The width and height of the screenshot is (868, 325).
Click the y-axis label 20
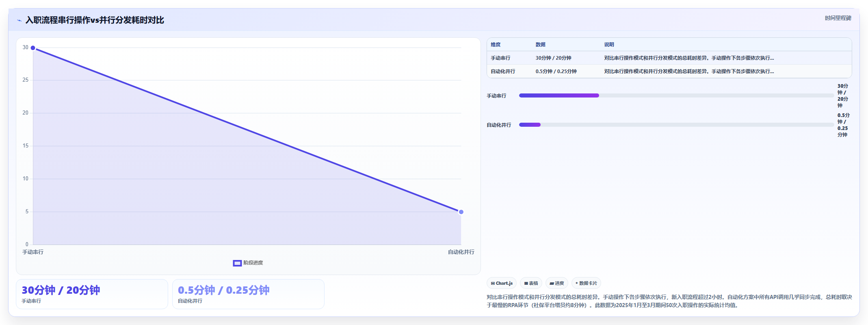(26, 113)
